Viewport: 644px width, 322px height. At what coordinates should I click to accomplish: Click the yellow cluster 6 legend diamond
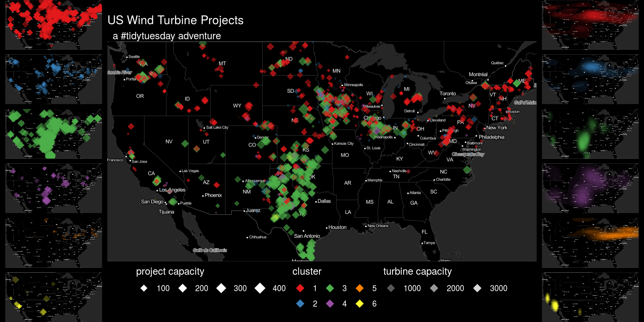[x=360, y=304]
